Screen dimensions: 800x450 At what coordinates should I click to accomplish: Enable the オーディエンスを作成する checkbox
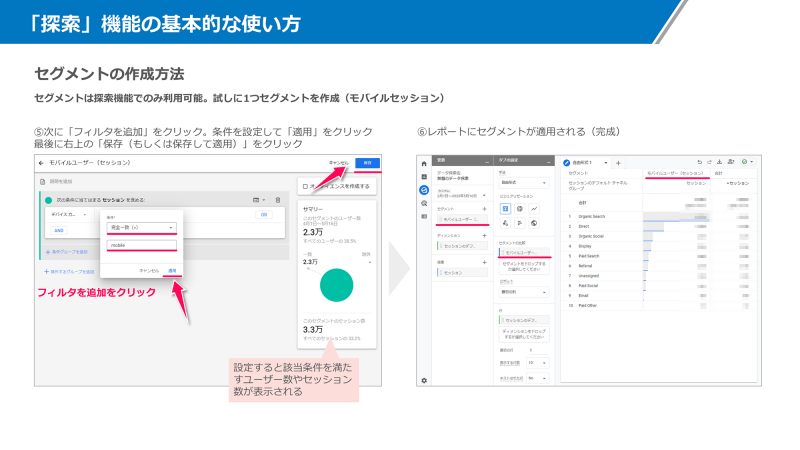pos(305,186)
